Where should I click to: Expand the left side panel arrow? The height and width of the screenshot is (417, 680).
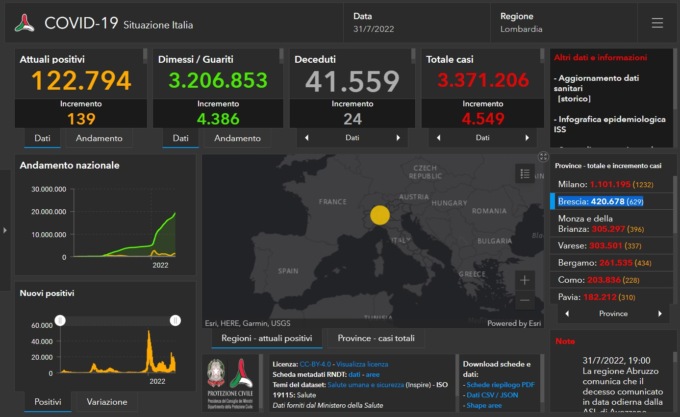coord(5,230)
